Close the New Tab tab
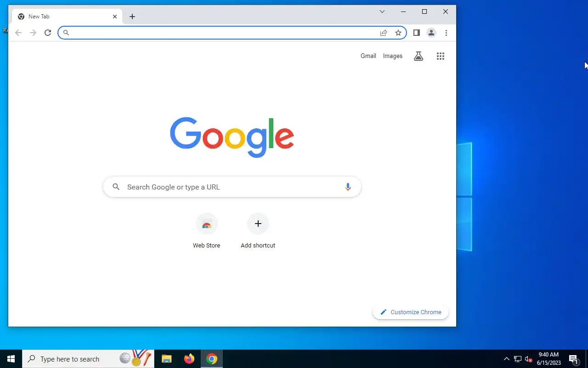The image size is (588, 368). click(115, 17)
